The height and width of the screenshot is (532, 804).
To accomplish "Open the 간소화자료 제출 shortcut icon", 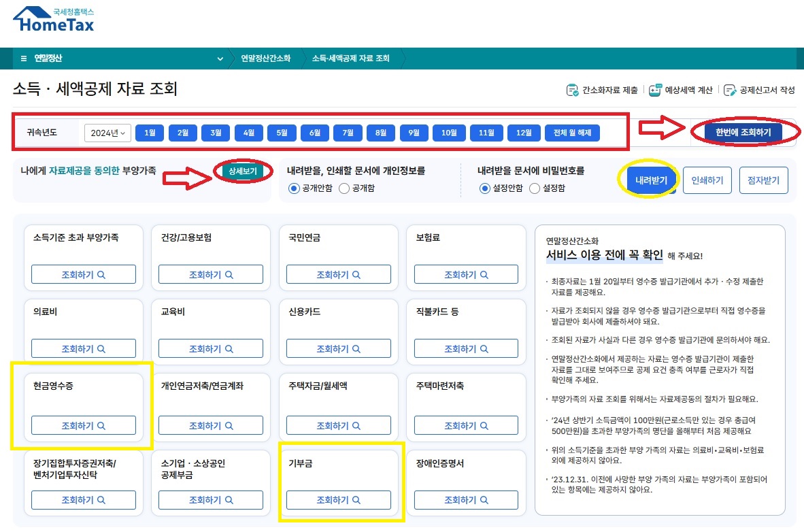I will pos(573,90).
